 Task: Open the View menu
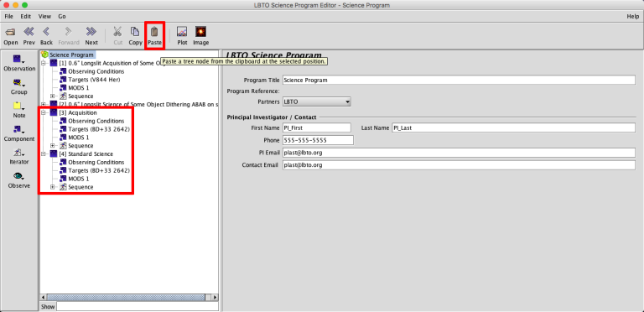(44, 17)
